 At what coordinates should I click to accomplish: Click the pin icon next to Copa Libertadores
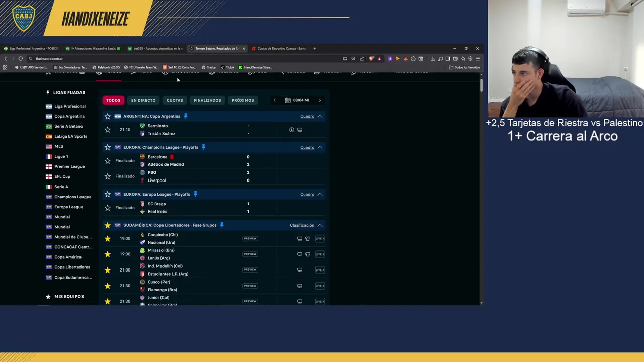click(x=221, y=225)
